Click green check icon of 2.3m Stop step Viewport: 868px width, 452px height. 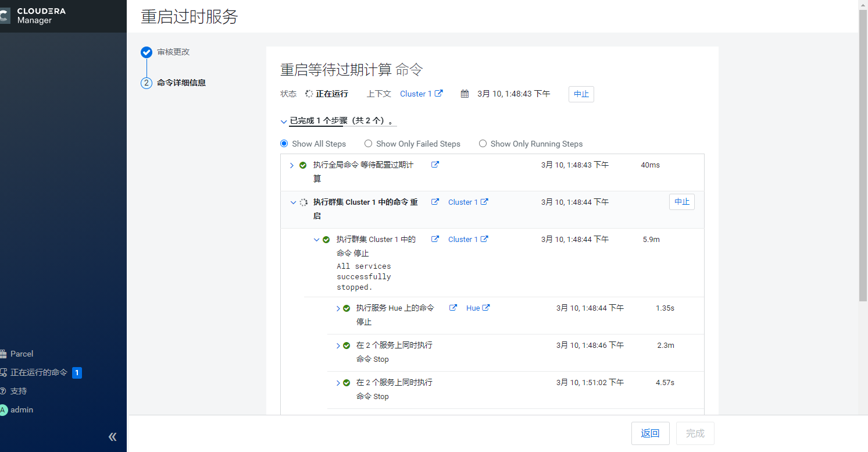click(347, 346)
